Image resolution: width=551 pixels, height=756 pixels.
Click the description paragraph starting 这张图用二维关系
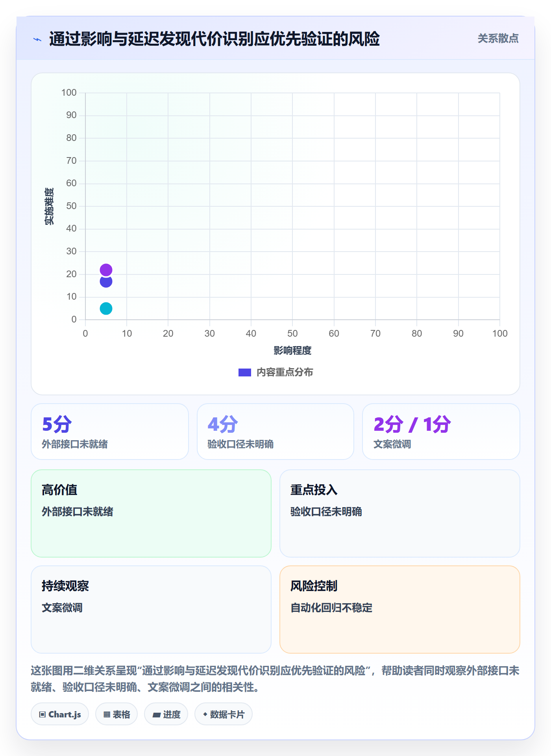pyautogui.click(x=275, y=679)
